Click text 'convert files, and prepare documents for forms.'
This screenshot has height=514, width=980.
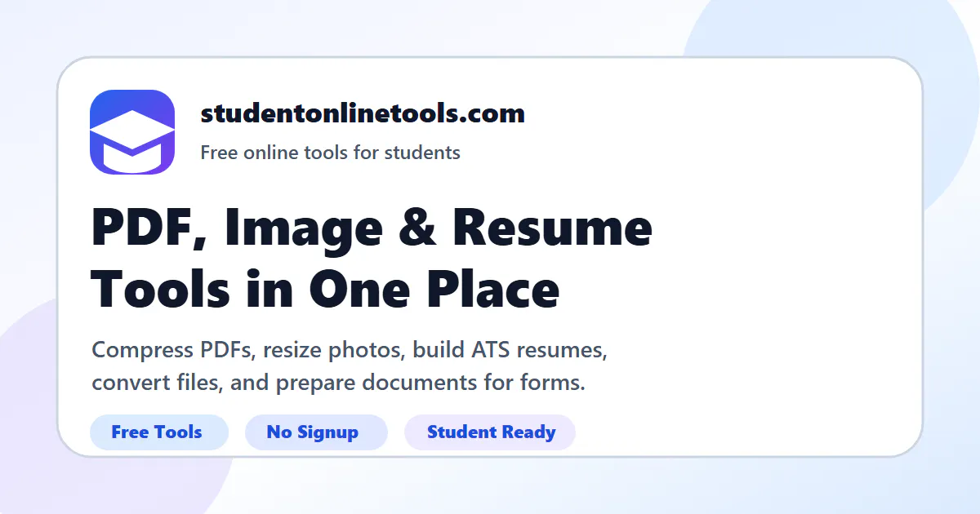click(x=339, y=382)
